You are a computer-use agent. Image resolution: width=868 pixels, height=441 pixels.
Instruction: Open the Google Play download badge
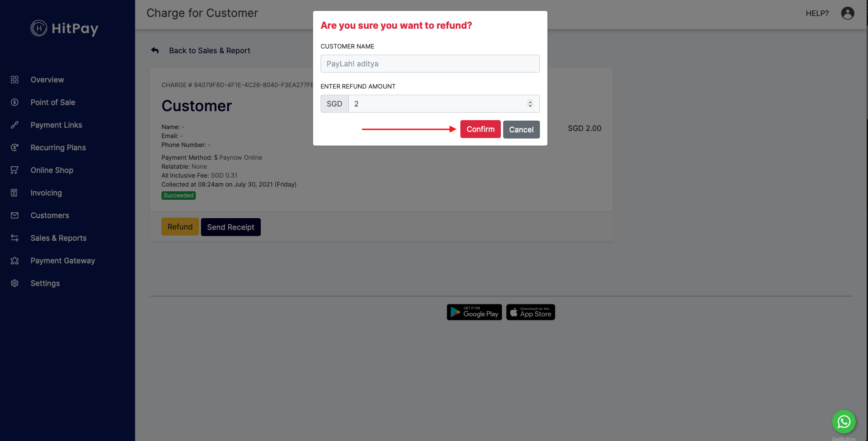(474, 312)
